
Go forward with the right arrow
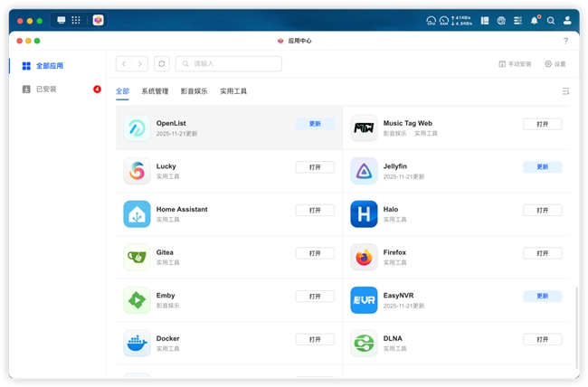coord(140,64)
